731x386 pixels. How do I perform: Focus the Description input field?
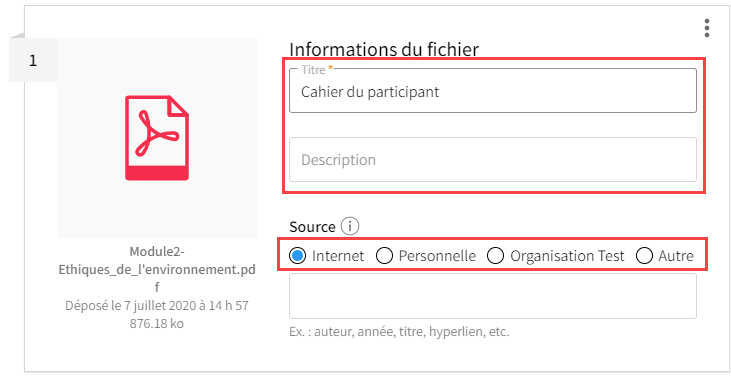pyautogui.click(x=493, y=159)
